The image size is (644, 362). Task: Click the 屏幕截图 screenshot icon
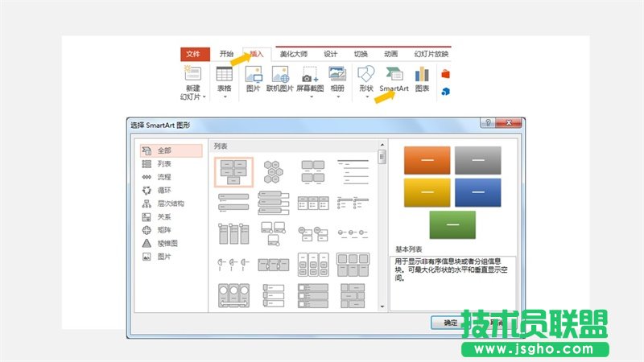point(309,75)
